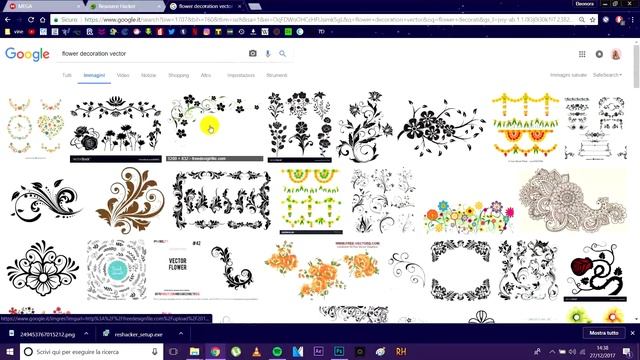Go back to the previous page
640x360 pixels.
7,20
